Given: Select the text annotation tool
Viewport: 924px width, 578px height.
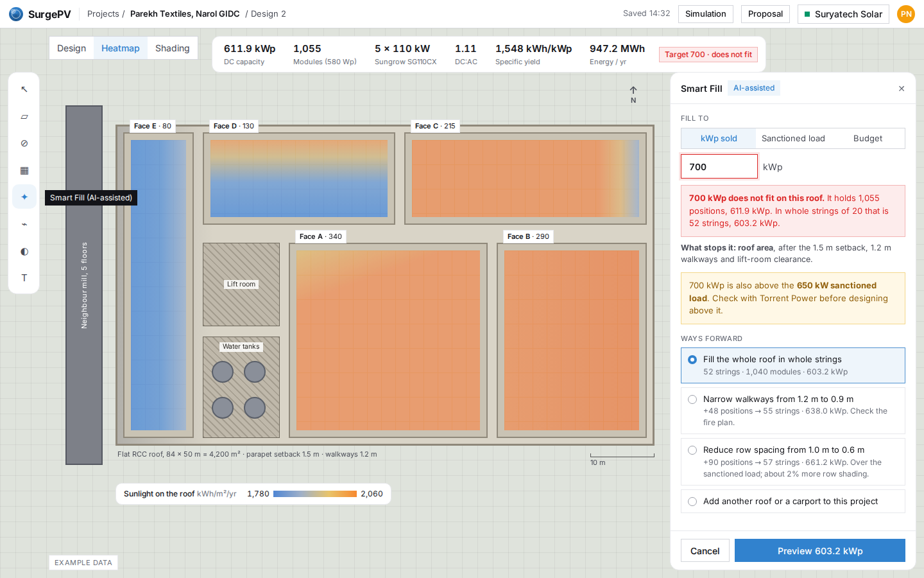Looking at the screenshot, I should (24, 278).
